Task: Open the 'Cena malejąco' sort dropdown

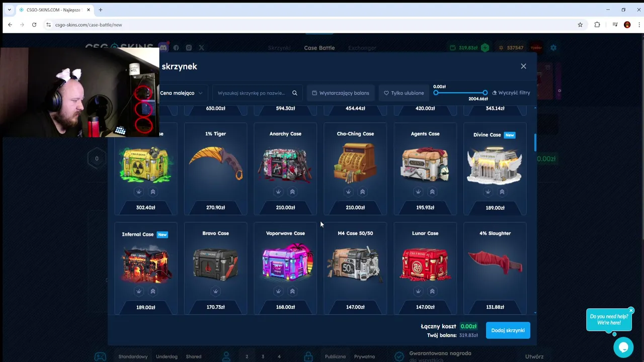Action: (x=181, y=93)
